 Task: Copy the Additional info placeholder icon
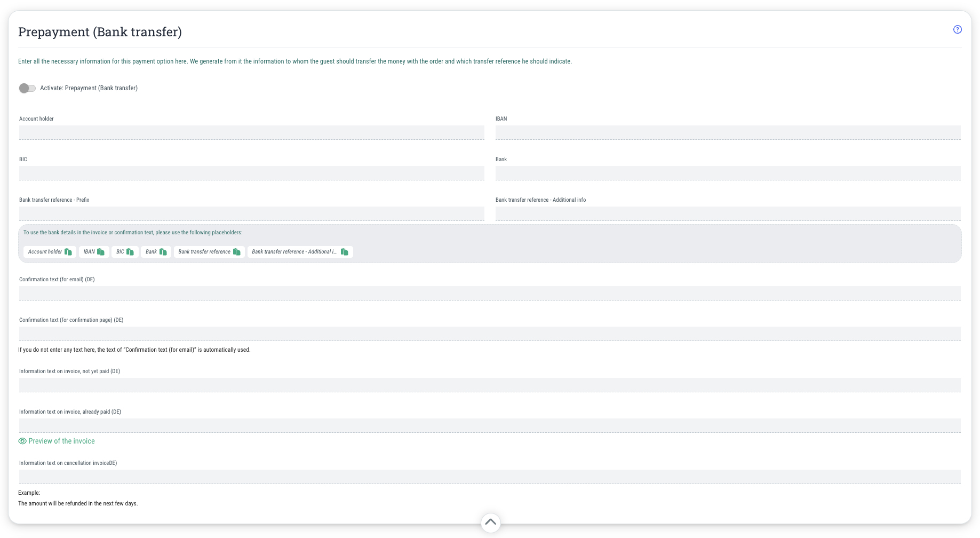click(x=345, y=252)
